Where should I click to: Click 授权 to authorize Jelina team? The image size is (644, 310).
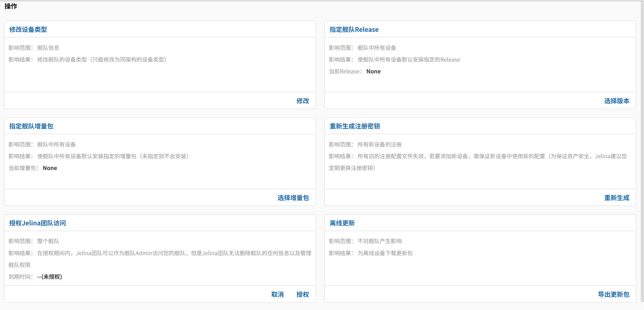pyautogui.click(x=302, y=294)
